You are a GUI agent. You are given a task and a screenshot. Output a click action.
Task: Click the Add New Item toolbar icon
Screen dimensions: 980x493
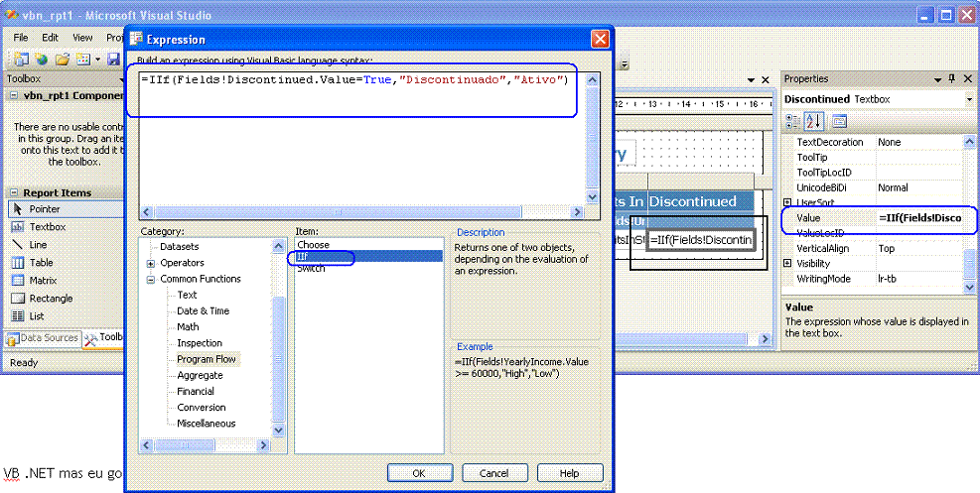pyautogui.click(x=21, y=60)
